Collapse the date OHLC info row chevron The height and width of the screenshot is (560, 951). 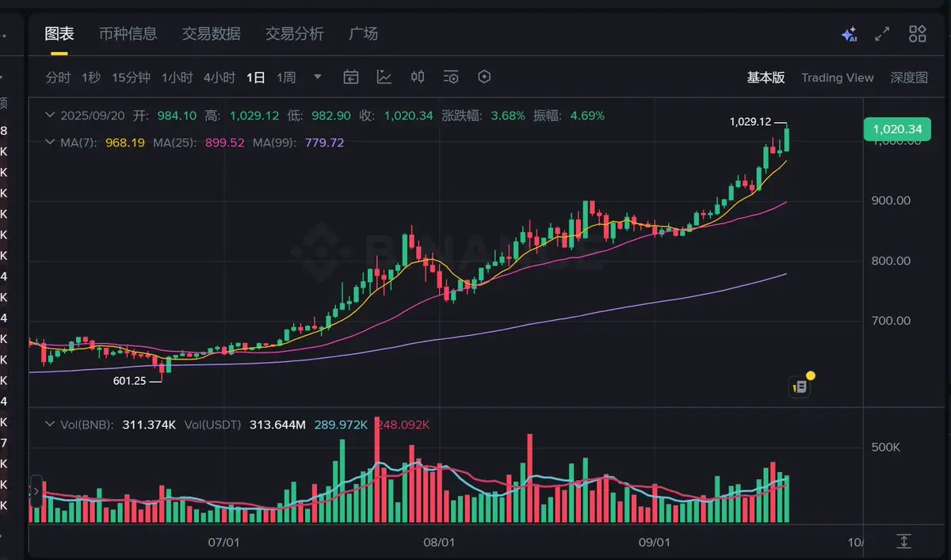point(50,116)
